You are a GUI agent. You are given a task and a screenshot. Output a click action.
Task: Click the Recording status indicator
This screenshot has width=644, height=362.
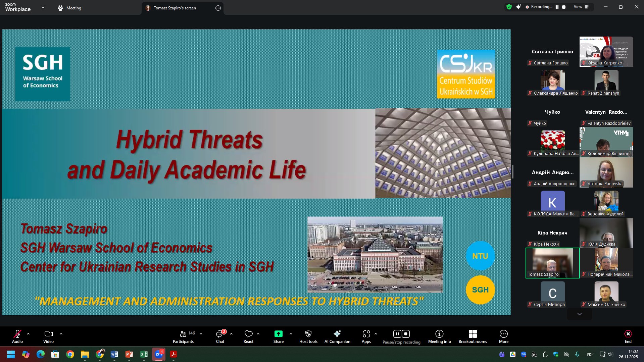pyautogui.click(x=539, y=7)
